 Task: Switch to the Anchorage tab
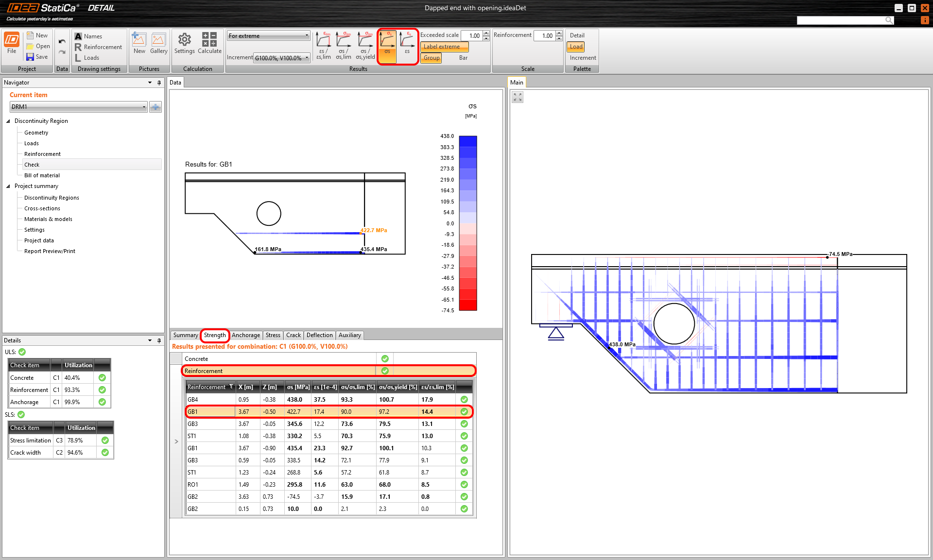click(245, 335)
